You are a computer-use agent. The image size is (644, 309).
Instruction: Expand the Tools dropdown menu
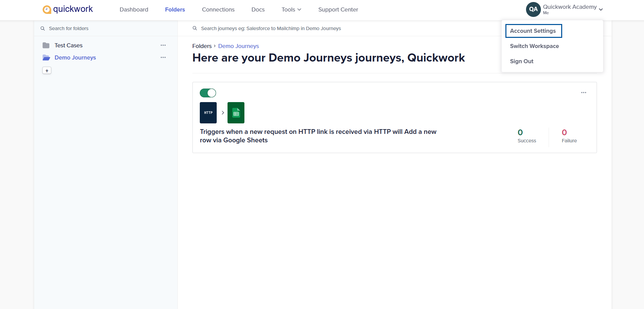291,9
